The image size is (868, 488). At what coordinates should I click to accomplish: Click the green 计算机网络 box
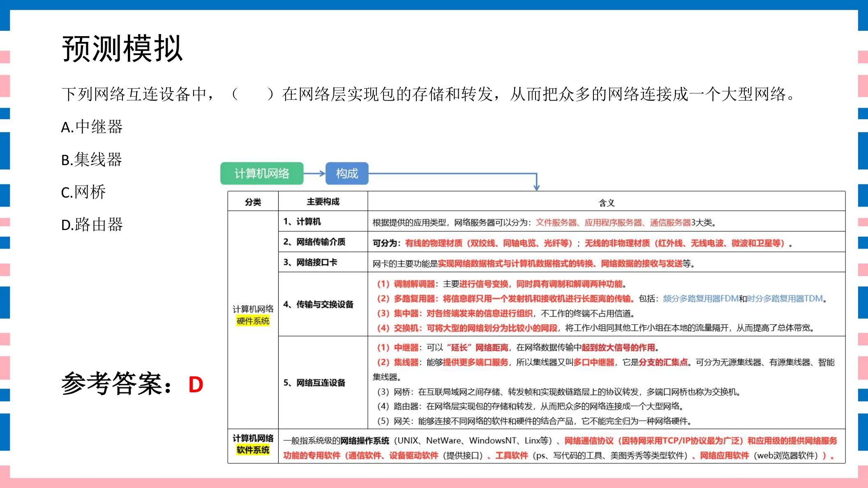click(x=262, y=173)
